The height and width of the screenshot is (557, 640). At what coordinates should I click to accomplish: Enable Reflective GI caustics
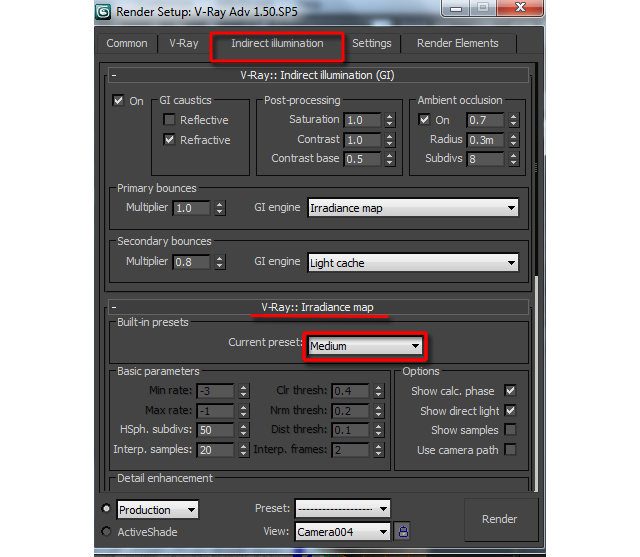(x=169, y=120)
